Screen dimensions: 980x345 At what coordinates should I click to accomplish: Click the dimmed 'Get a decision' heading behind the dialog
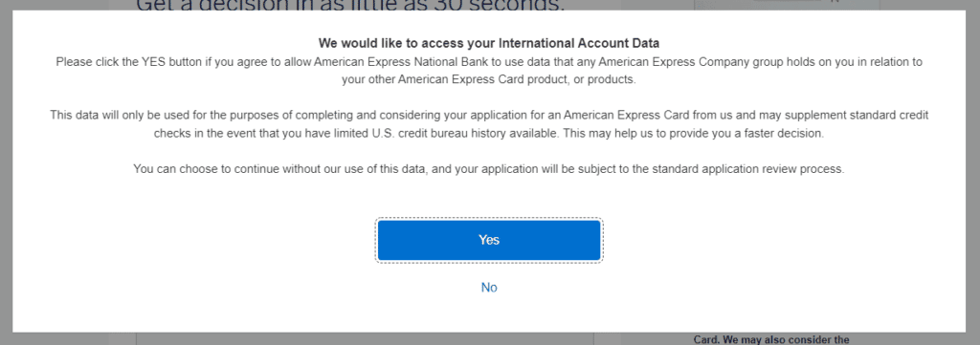click(x=349, y=6)
